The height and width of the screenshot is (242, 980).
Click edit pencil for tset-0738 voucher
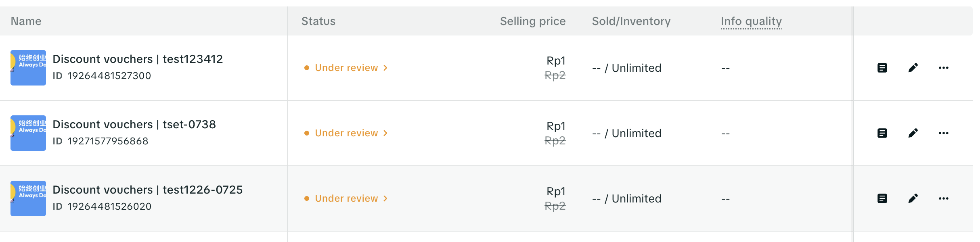click(913, 133)
